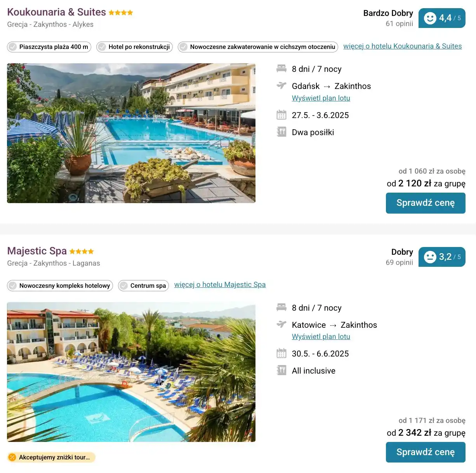Click the star rating of Majestic Spa
Viewport: 476px width, 473px height.
[x=81, y=251]
